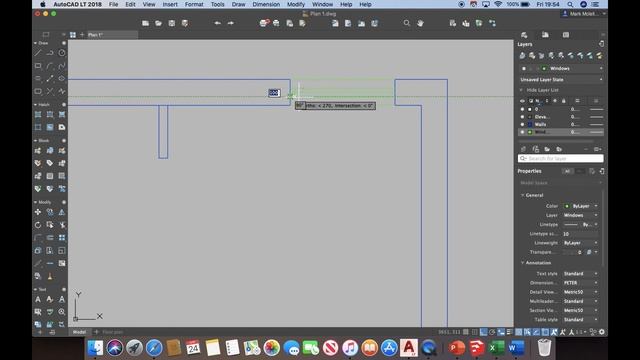Click the Undo arrow in toolbar
640x360 pixels.
pyautogui.click(x=218, y=23)
